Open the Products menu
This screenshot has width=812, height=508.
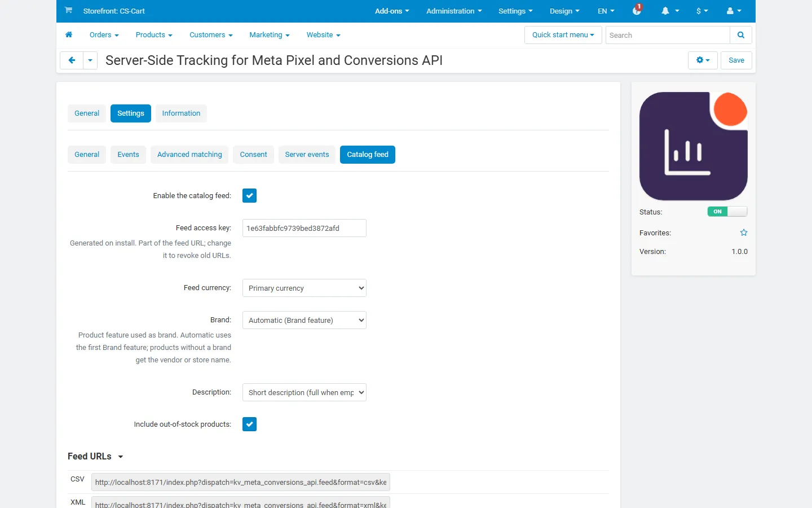[154, 35]
